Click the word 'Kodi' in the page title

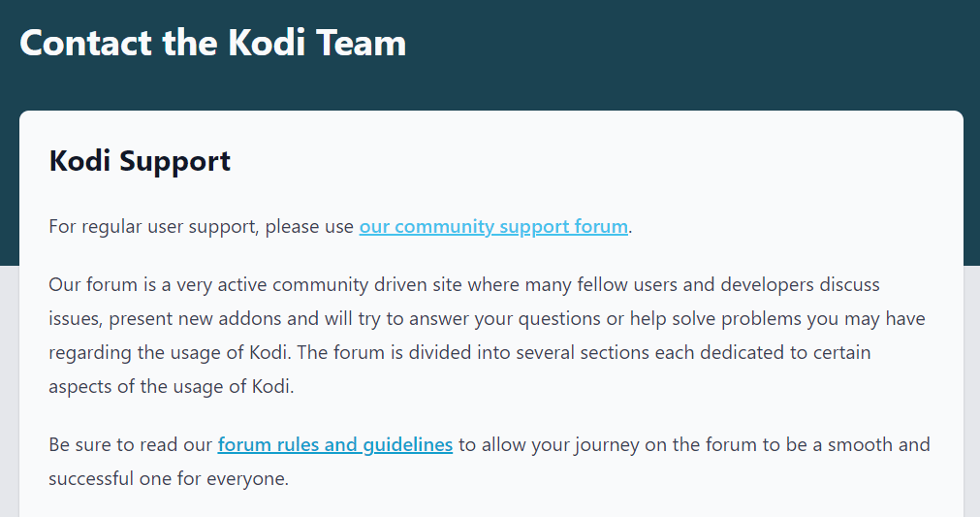pyautogui.click(x=267, y=43)
